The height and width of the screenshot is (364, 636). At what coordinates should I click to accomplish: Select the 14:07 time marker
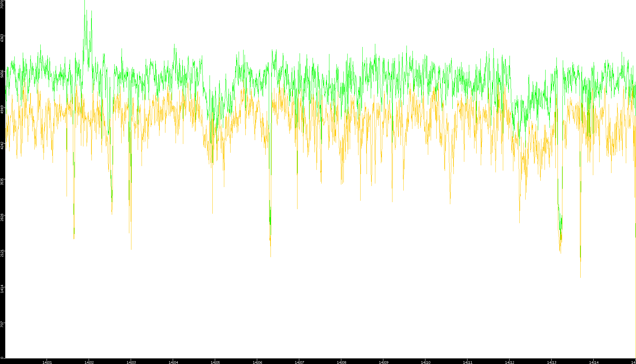pyautogui.click(x=299, y=362)
